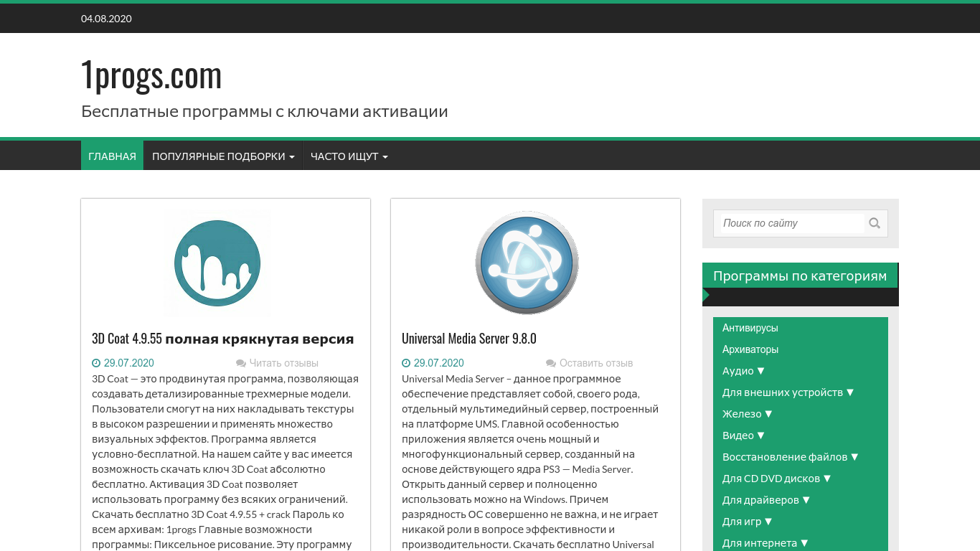Screen dimensions: 980x551
Task: Click the comments icon next to Читать отзывы
Action: (x=241, y=364)
